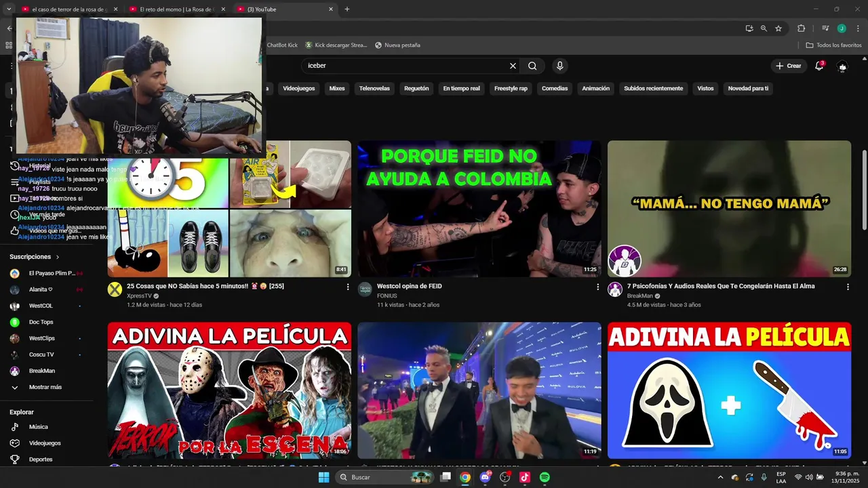The height and width of the screenshot is (488, 868).
Task: Open Videojuegos in Explorar sidebar
Action: pos(46,443)
